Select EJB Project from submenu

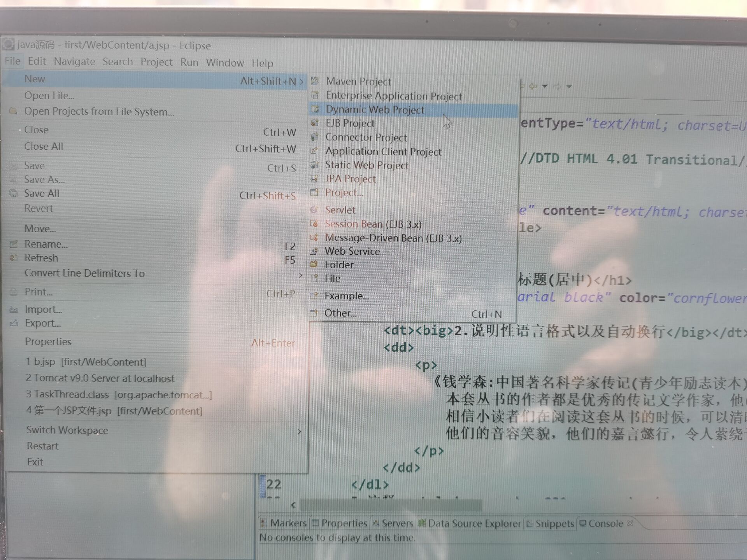pos(351,124)
